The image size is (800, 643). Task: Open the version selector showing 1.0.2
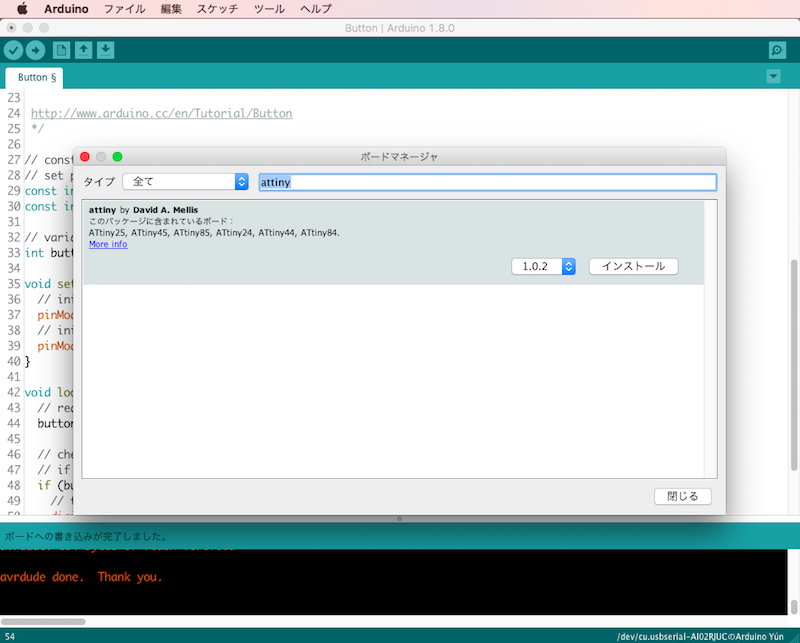pyautogui.click(x=543, y=266)
